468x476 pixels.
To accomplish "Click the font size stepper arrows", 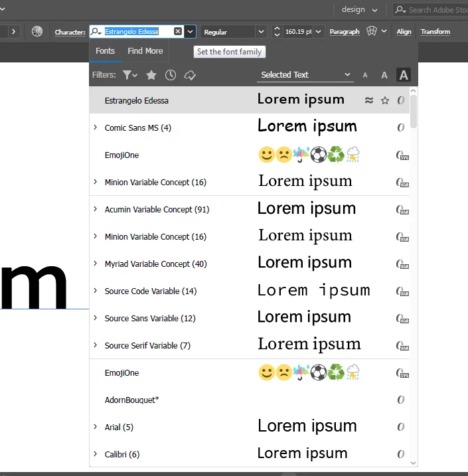I will coord(277,32).
